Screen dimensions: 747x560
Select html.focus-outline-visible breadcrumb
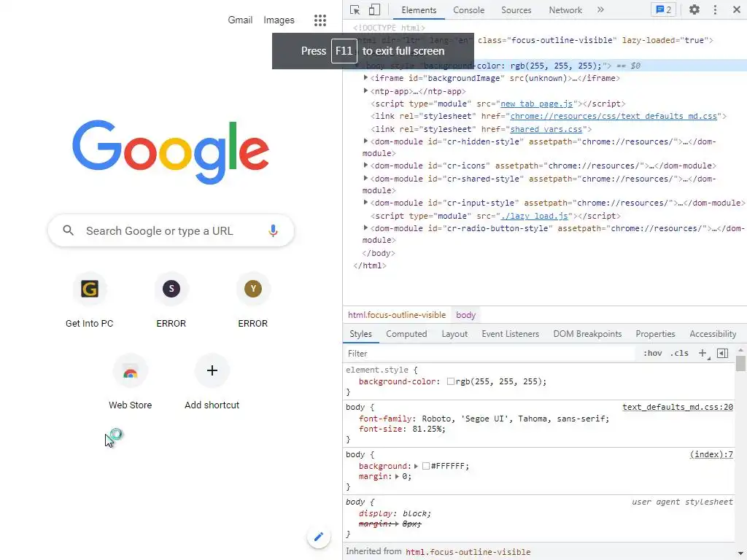[397, 315]
